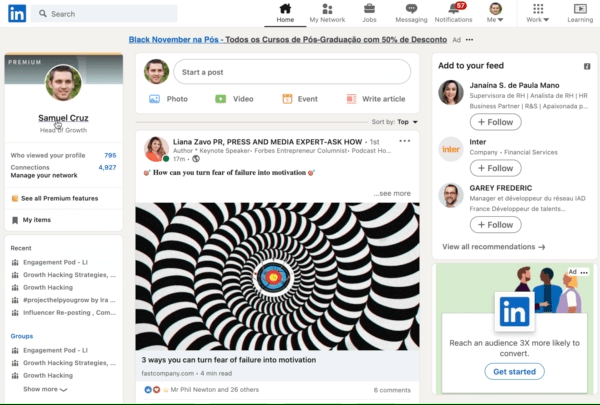The height and width of the screenshot is (405, 600).
Task: Open My items bookmark
Action: click(x=31, y=220)
